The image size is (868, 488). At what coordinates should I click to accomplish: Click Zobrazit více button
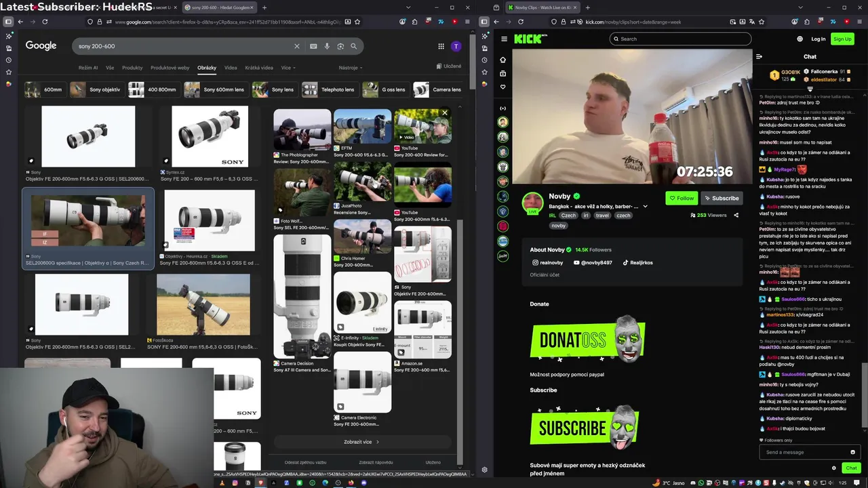[362, 442]
